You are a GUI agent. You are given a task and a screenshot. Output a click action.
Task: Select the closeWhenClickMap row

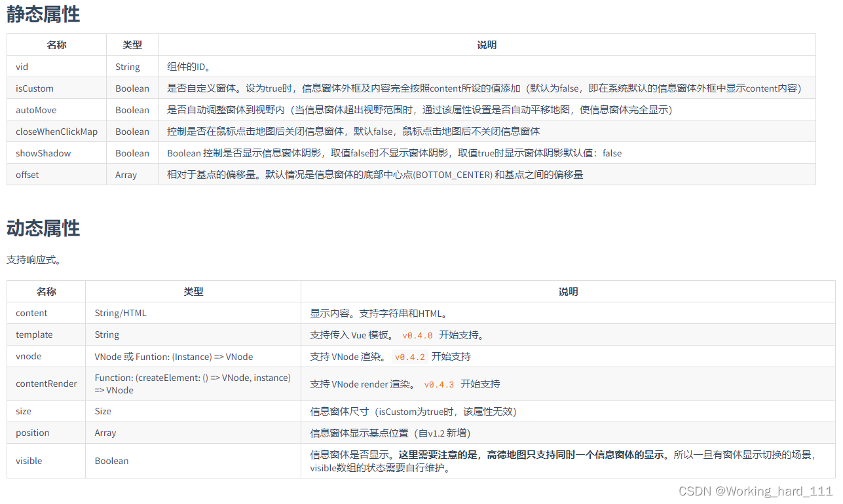click(55, 131)
